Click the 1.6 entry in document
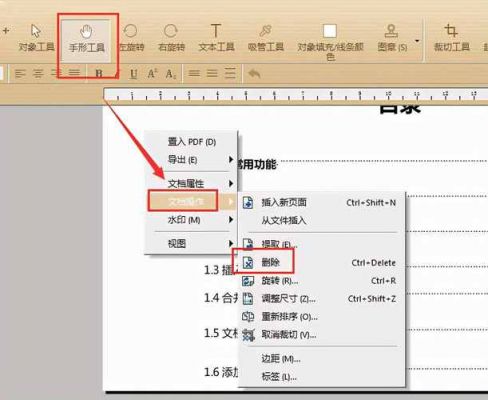Screen dimensions: 488x400 pos(220,372)
